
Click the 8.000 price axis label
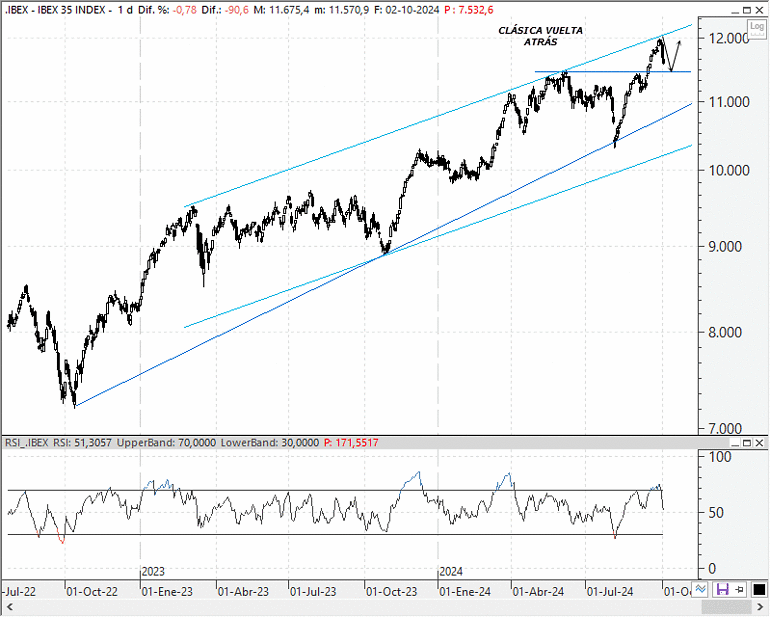[725, 333]
